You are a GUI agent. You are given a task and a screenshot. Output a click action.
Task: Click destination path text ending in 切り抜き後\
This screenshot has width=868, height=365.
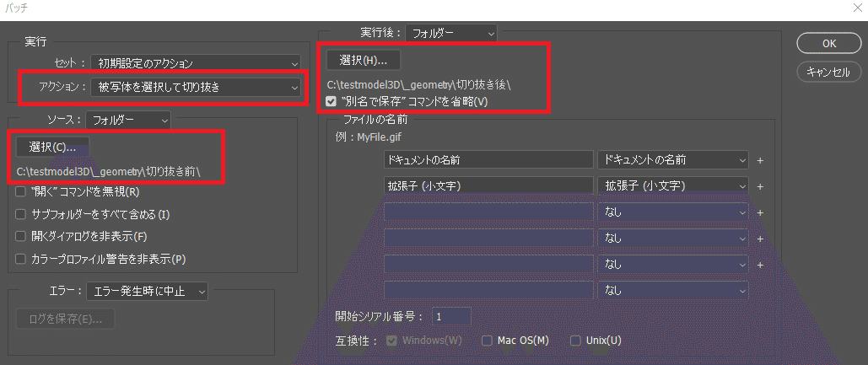419,86
